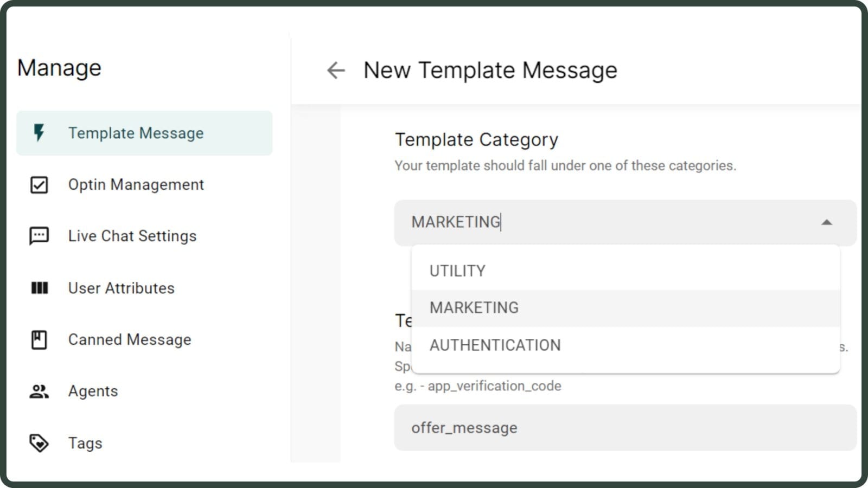Click the heart tag icon for Tags
The image size is (868, 488).
tap(39, 443)
